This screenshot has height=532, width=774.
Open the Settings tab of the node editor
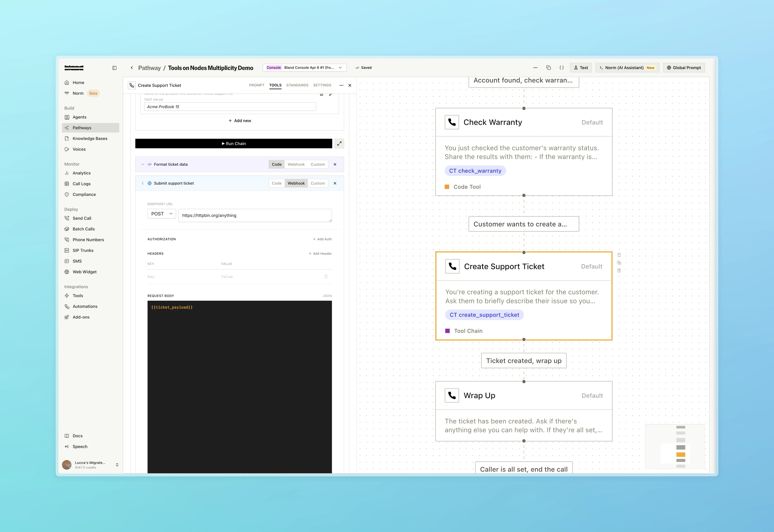[322, 85]
